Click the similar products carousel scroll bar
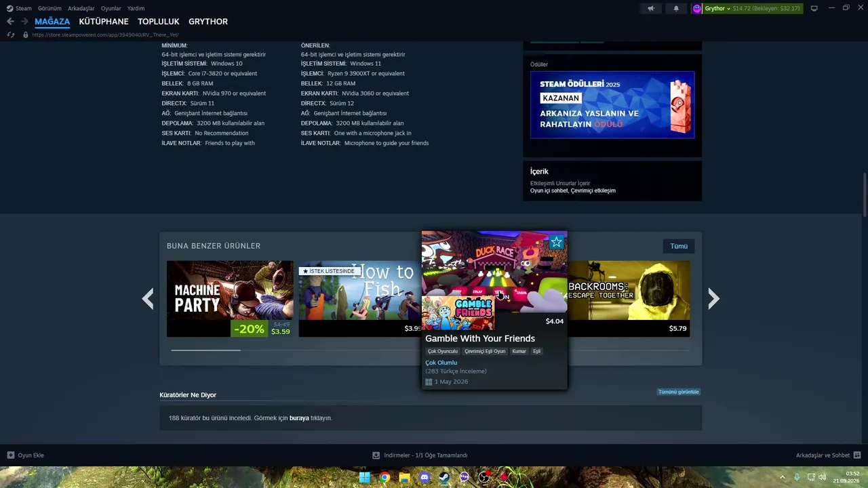 tap(205, 350)
